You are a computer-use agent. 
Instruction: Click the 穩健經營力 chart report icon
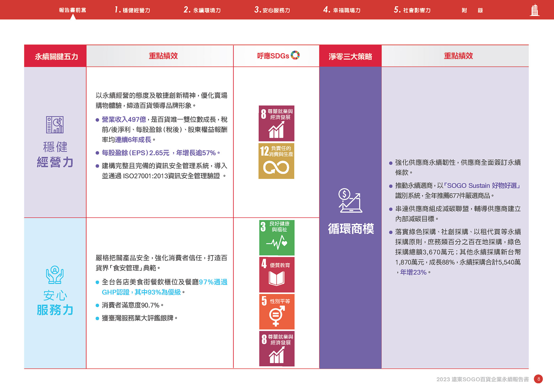[x=55, y=125]
